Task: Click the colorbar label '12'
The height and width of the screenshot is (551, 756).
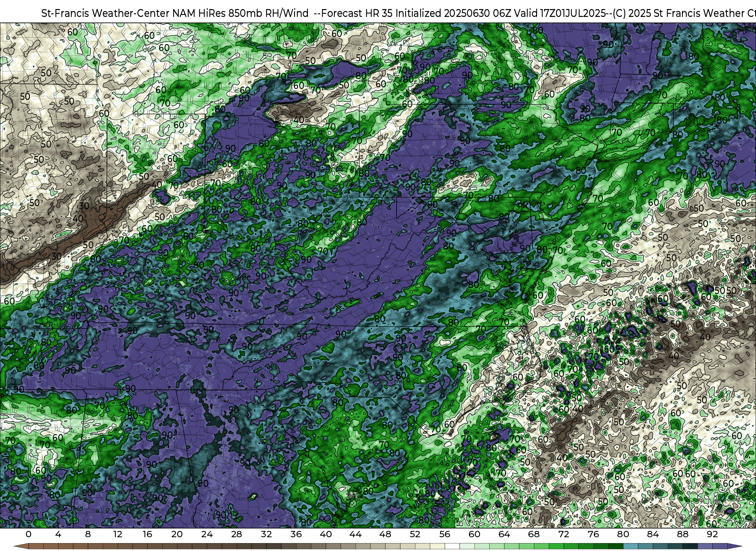Action: tap(118, 534)
